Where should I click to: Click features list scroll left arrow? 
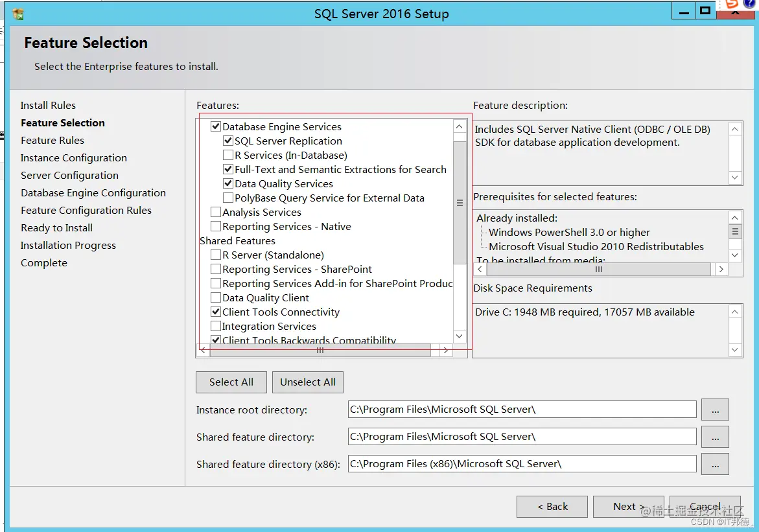click(204, 351)
